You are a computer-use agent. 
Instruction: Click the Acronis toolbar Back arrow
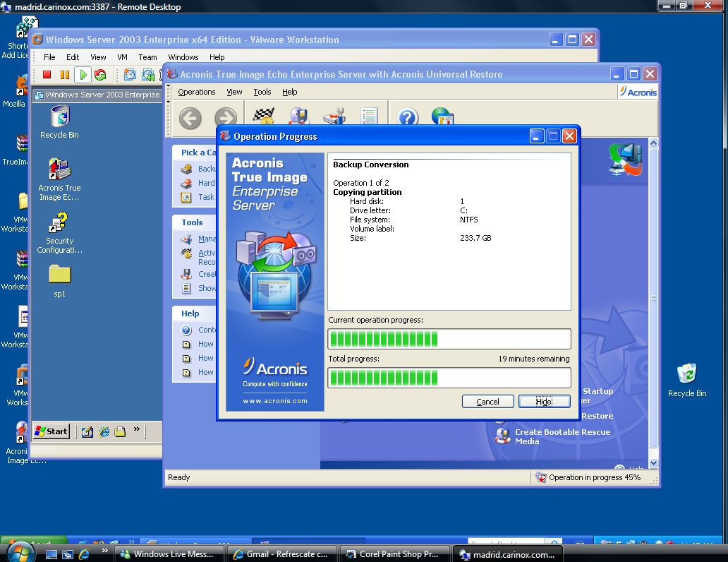[x=190, y=119]
